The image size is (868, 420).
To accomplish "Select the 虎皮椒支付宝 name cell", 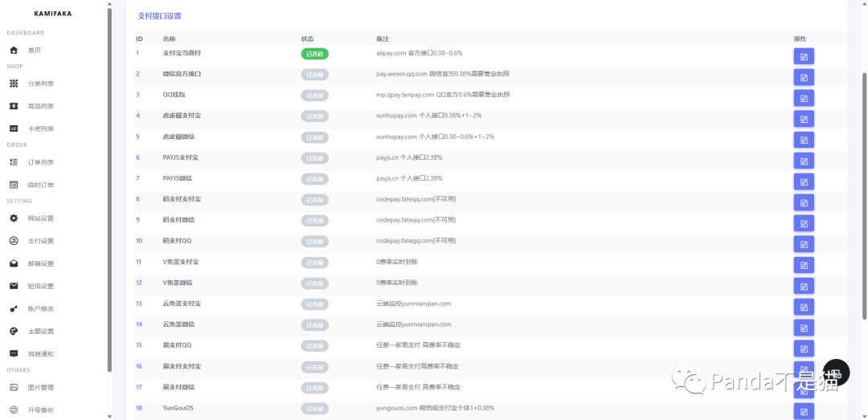I will (182, 116).
